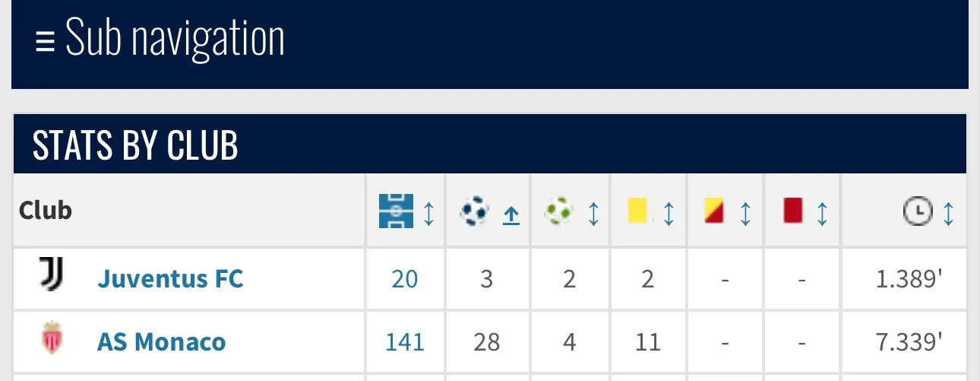Click the football pitch appearances icon

tap(396, 211)
